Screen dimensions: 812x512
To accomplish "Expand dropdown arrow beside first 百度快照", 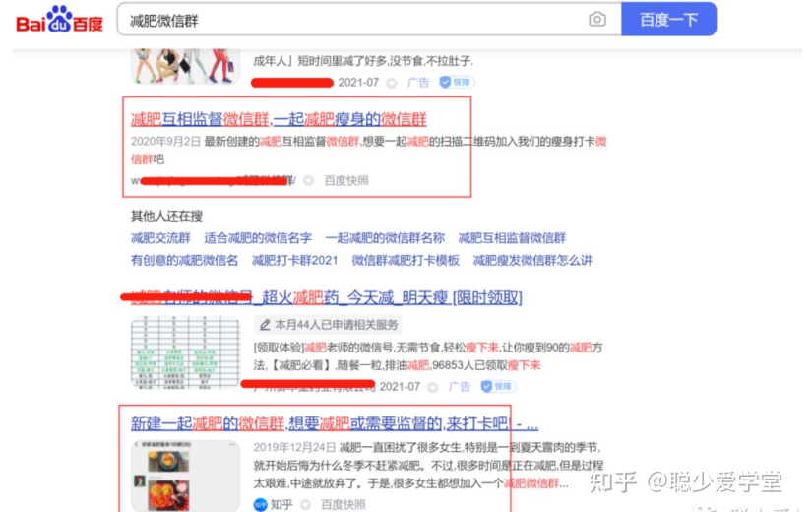I will pyautogui.click(x=308, y=180).
